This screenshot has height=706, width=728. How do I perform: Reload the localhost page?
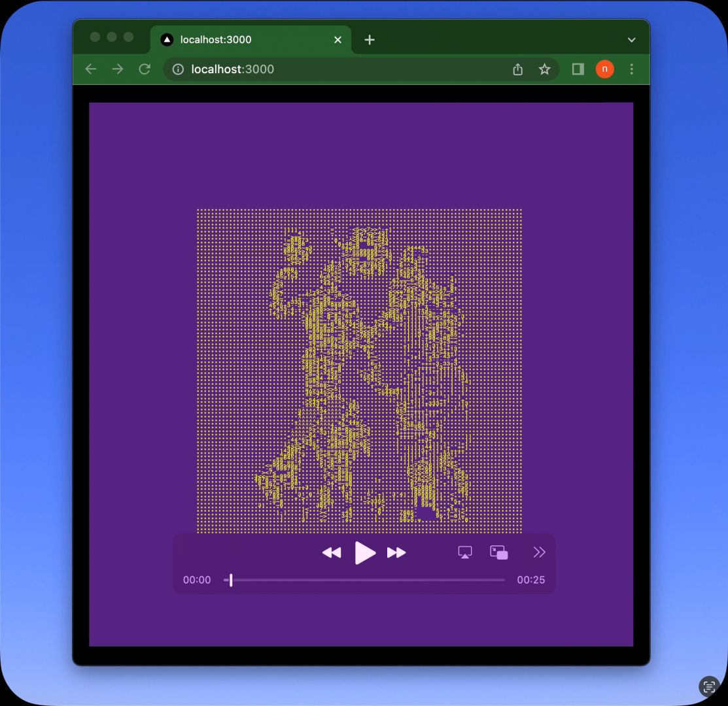click(x=145, y=69)
